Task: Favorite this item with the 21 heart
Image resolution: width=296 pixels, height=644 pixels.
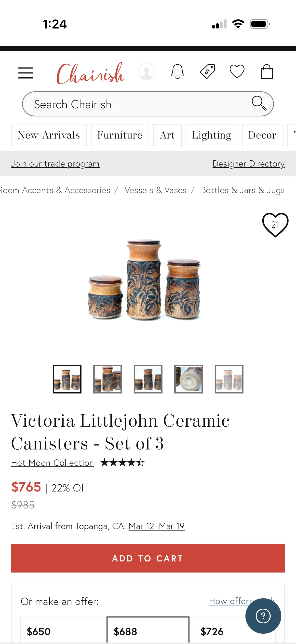Action: coord(275,225)
